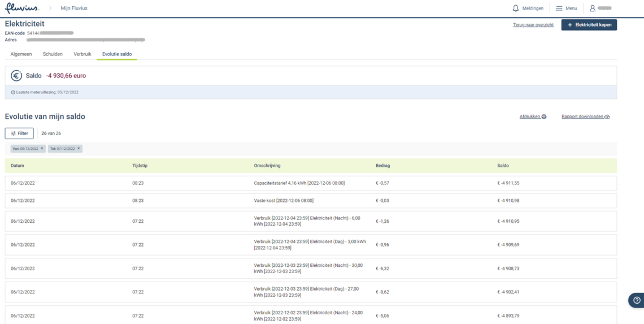This screenshot has width=644, height=324.
Task: Click amount € -0,96
Action: [382, 245]
